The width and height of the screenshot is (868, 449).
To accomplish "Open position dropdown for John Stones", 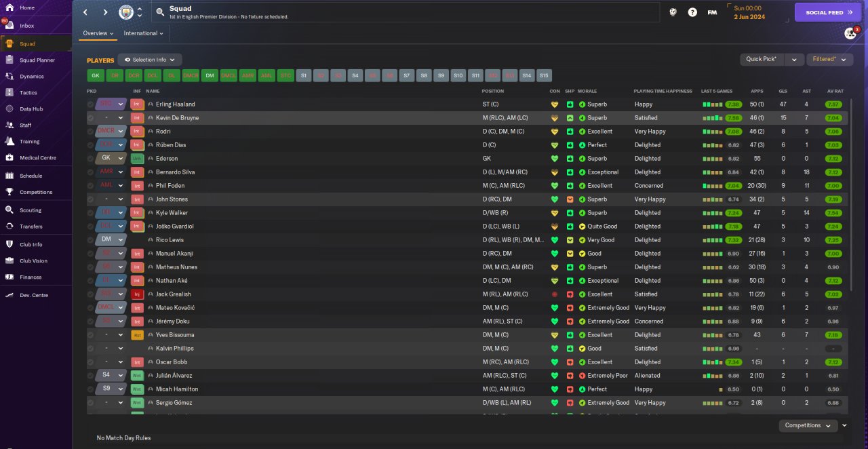I will click(x=121, y=199).
